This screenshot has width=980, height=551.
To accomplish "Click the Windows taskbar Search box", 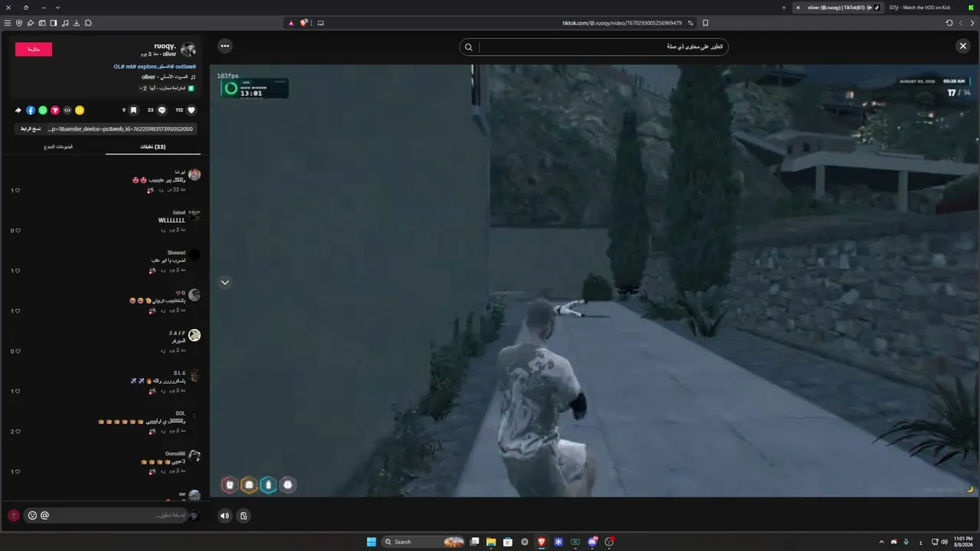I will point(423,542).
